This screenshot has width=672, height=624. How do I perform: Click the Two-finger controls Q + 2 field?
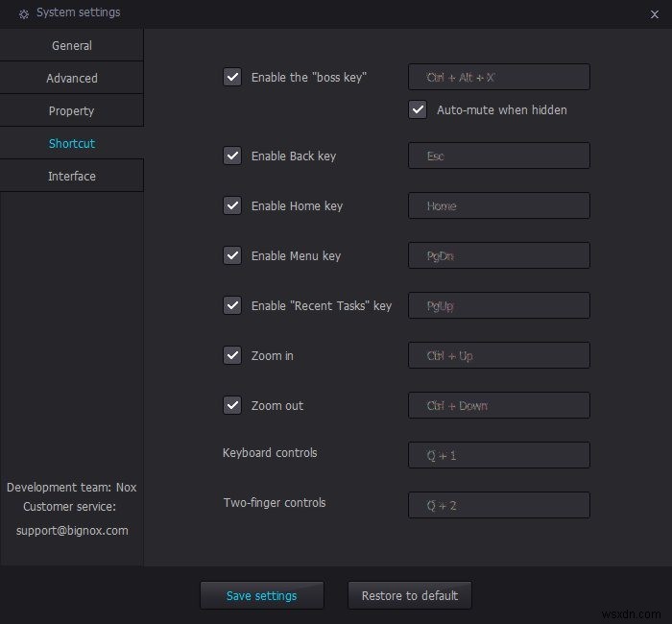point(499,505)
